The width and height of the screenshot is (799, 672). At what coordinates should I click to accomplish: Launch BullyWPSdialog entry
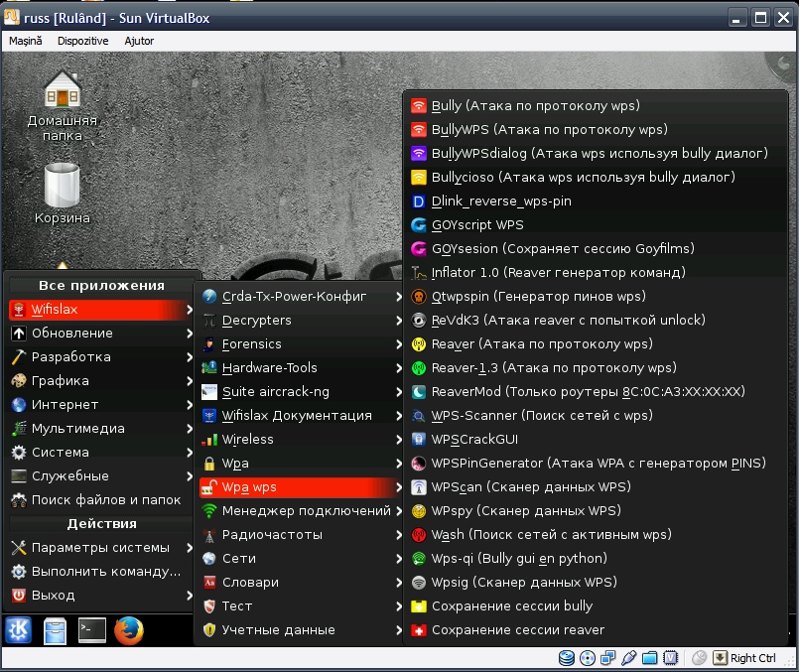click(x=596, y=153)
